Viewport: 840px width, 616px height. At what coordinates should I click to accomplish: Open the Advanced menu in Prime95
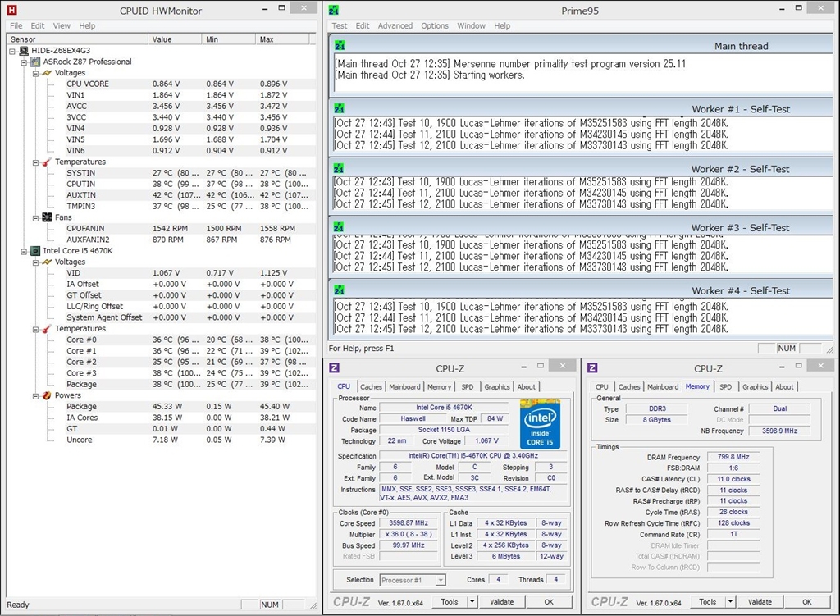395,25
